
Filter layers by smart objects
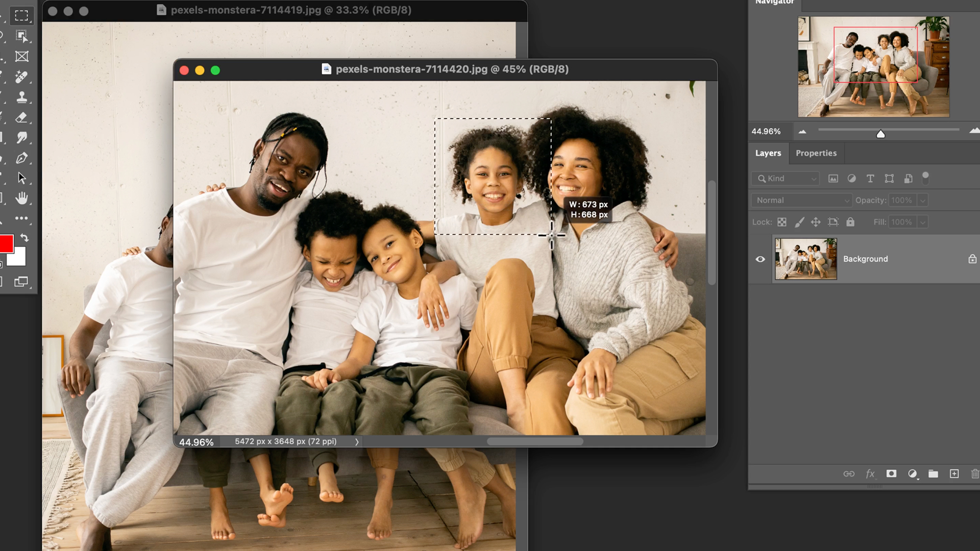(908, 179)
